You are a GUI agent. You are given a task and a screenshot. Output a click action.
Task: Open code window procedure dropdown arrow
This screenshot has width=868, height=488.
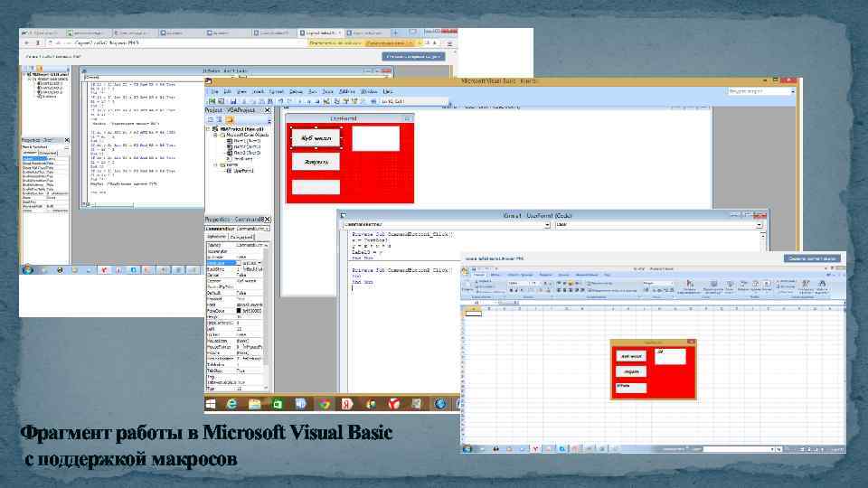click(x=759, y=225)
